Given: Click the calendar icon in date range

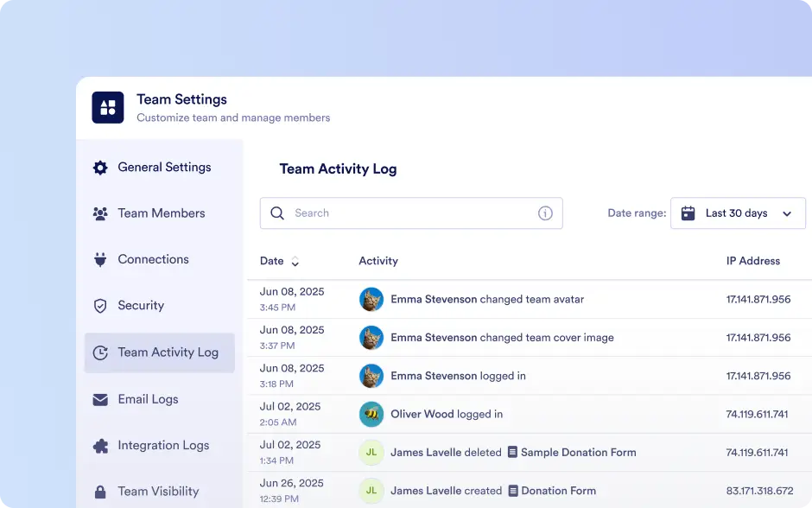Looking at the screenshot, I should point(688,213).
